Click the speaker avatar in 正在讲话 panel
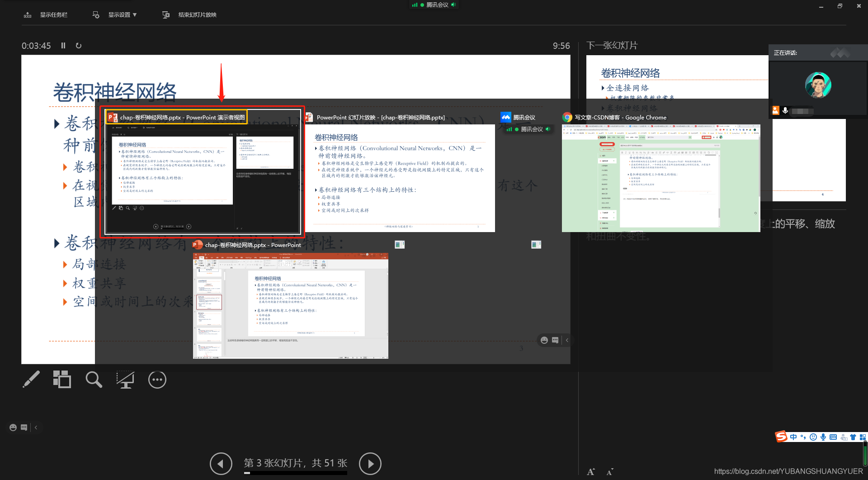 (x=818, y=85)
